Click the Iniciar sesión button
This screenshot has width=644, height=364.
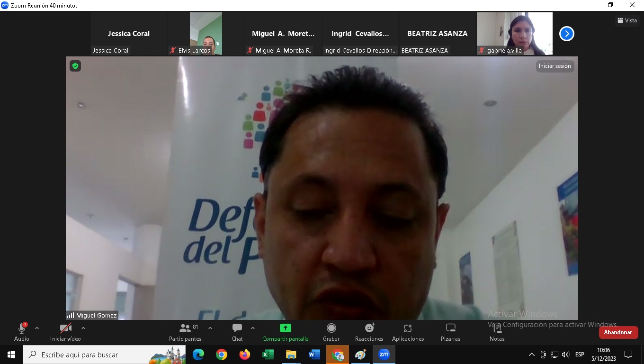tap(555, 66)
